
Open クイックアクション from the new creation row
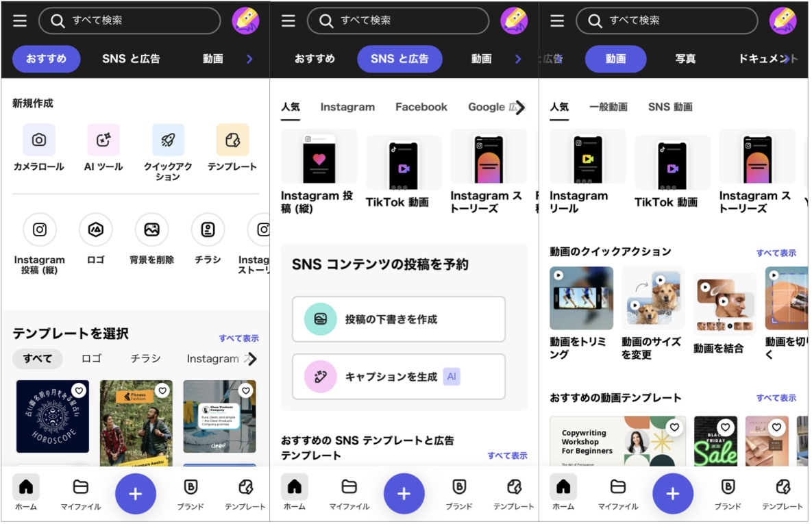click(167, 140)
